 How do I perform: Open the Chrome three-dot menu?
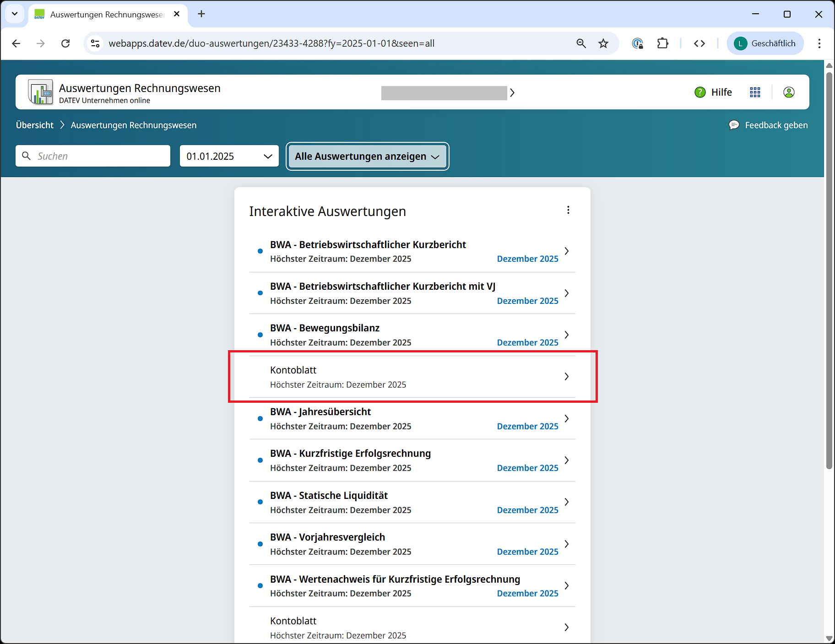tap(819, 43)
